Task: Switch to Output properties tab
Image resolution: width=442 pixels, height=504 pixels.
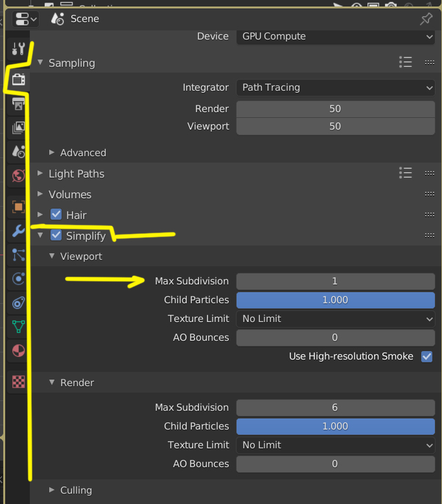Action: point(19,104)
